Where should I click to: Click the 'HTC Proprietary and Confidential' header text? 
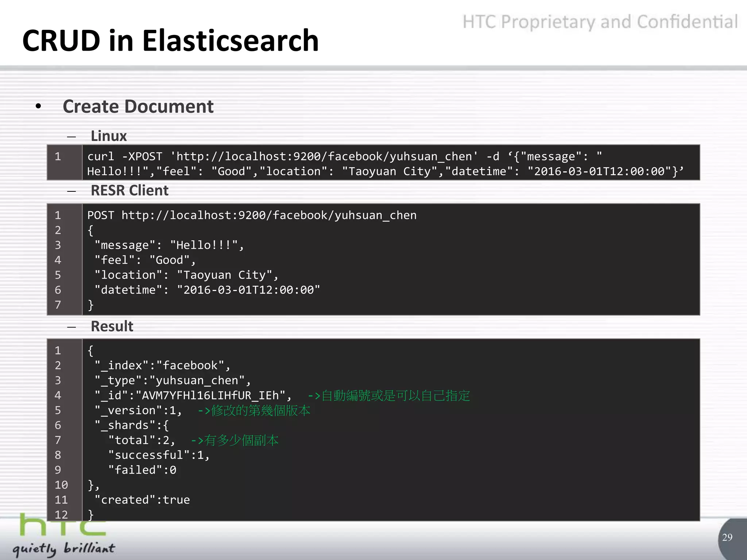(x=600, y=22)
